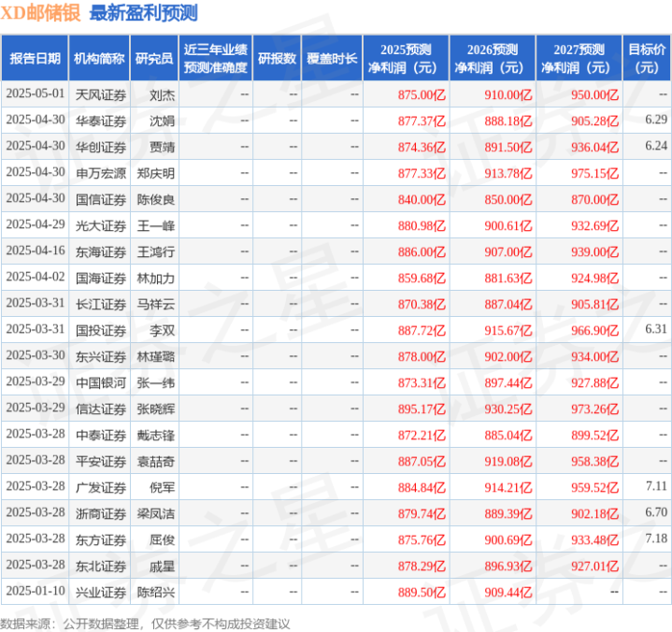Click the XD邮储银 stock title
The height and width of the screenshot is (632, 672).
[41, 13]
